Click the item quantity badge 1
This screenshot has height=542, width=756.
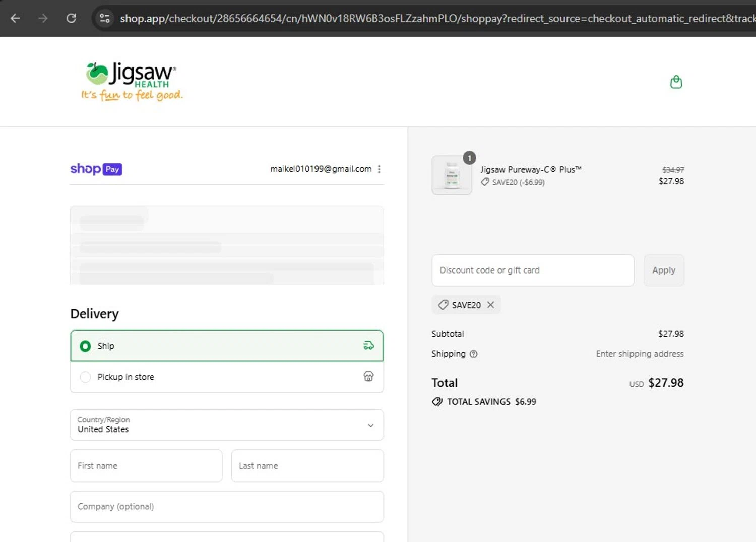469,158
